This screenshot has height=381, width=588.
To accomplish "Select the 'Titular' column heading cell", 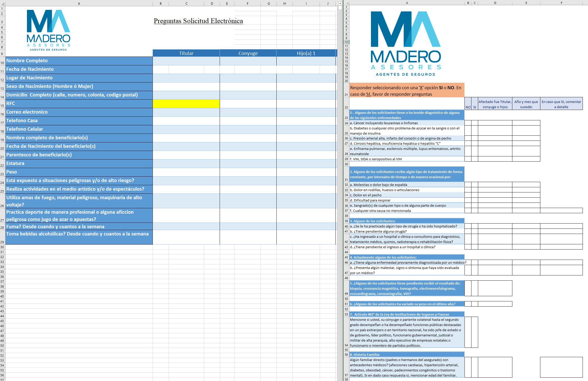I will (x=186, y=53).
